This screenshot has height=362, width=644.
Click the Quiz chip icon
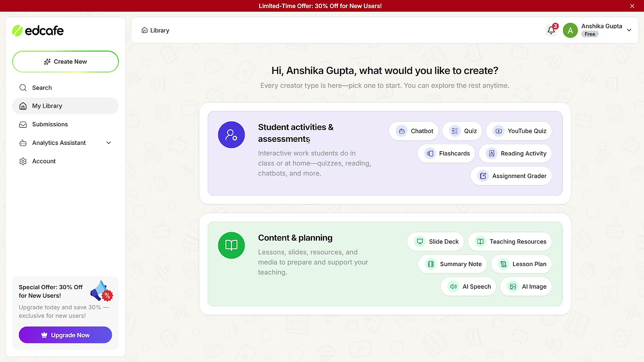pyautogui.click(x=455, y=131)
